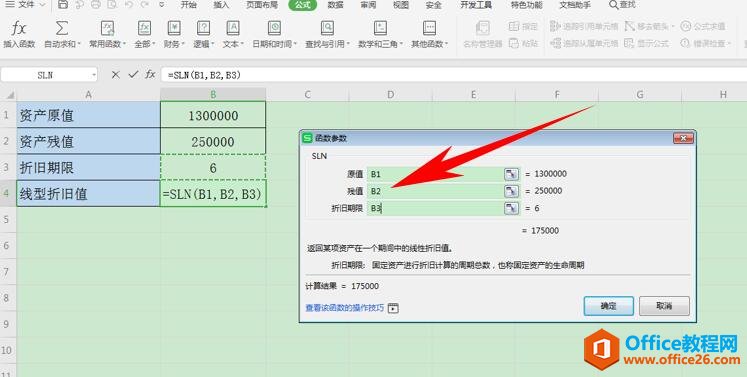The height and width of the screenshot is (377, 747).
Task: Click the select-all corner of the sheet
Action: pyautogui.click(x=8, y=94)
